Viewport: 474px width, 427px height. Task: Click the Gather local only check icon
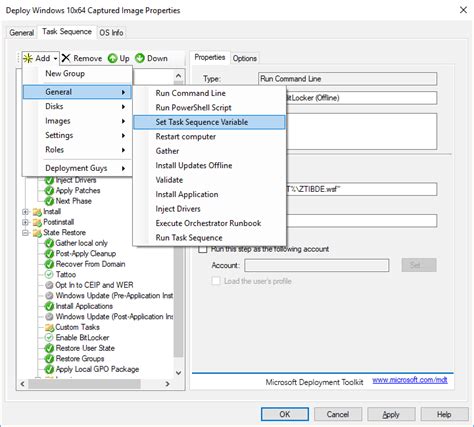(49, 243)
